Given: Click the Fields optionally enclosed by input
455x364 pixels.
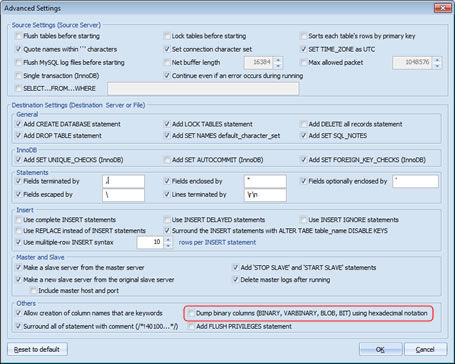Looking at the screenshot, I should point(415,181).
